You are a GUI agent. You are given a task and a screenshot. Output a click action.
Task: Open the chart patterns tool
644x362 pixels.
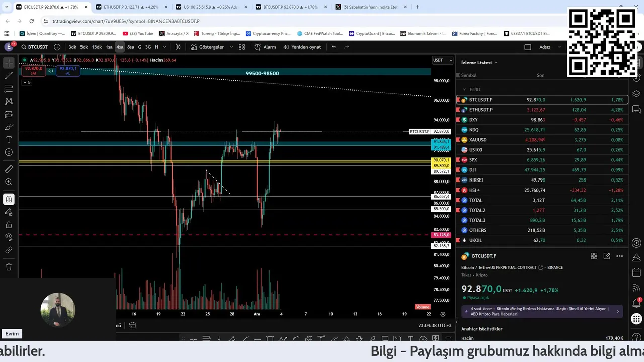(x=9, y=101)
